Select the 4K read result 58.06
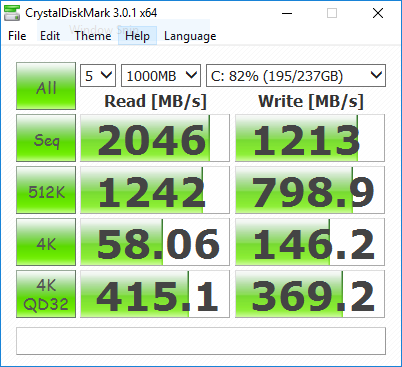 (155, 242)
